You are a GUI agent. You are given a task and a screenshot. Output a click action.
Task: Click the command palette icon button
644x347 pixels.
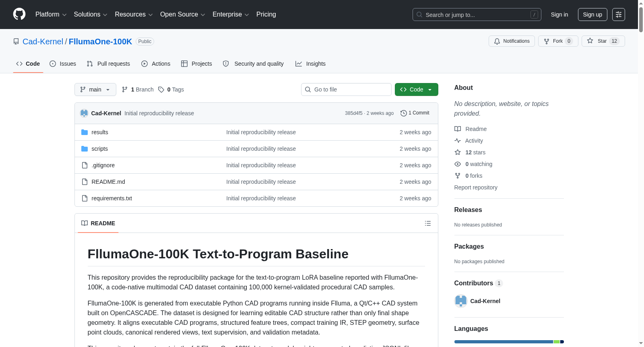[619, 15]
